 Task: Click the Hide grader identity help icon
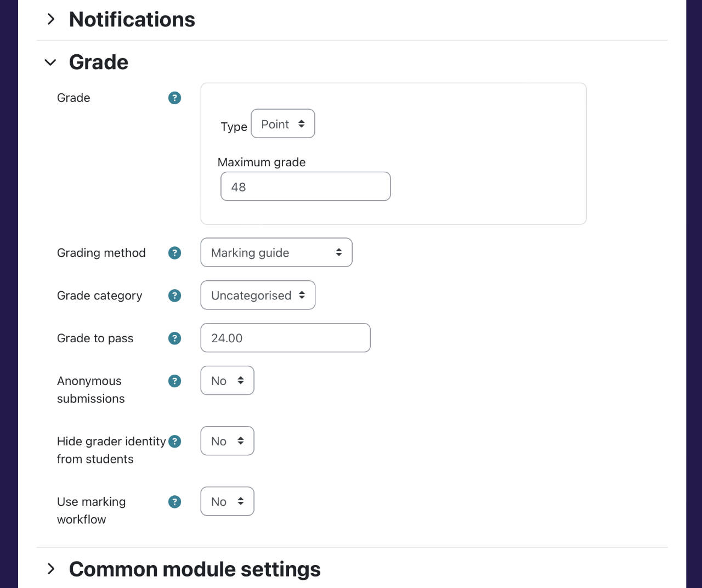tap(174, 441)
